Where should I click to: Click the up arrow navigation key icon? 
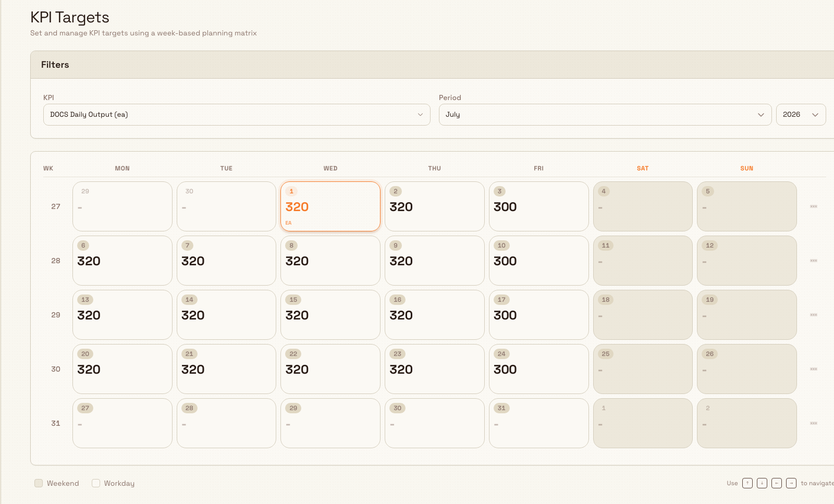coord(747,483)
